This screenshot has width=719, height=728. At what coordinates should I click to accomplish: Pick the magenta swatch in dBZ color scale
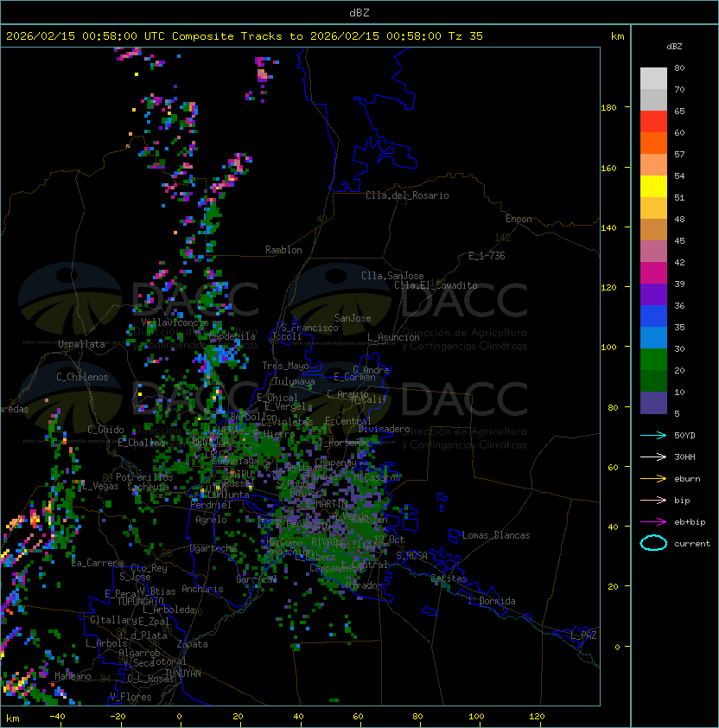[x=653, y=273]
